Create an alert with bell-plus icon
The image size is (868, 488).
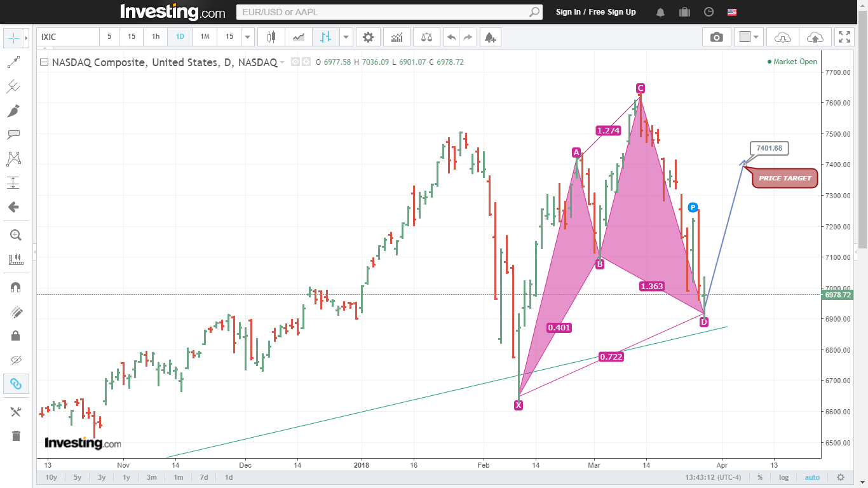490,37
